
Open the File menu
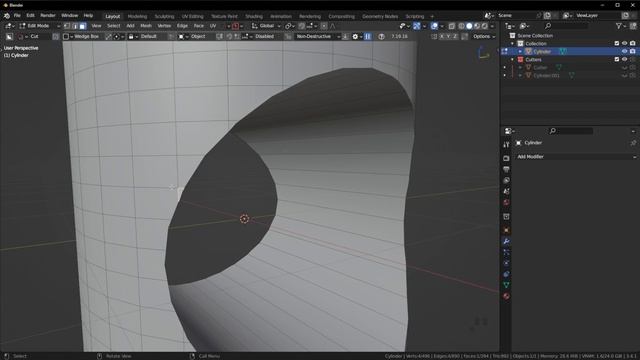tap(17, 16)
